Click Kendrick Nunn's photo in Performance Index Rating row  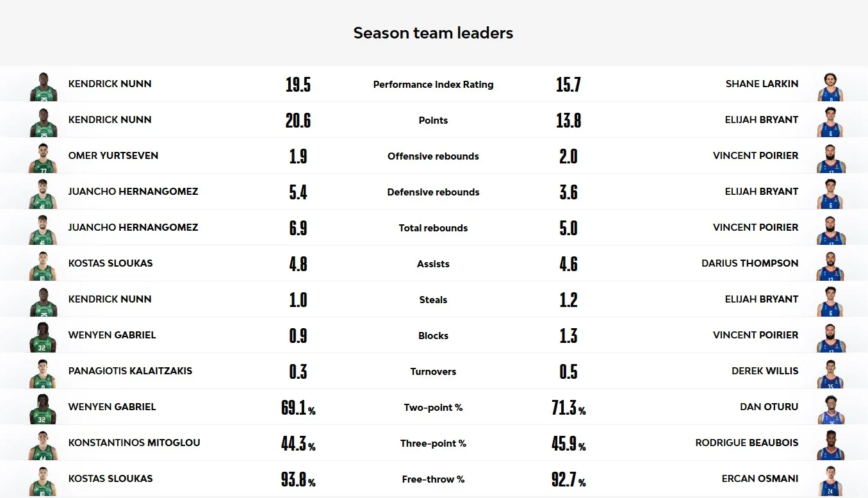44,87
